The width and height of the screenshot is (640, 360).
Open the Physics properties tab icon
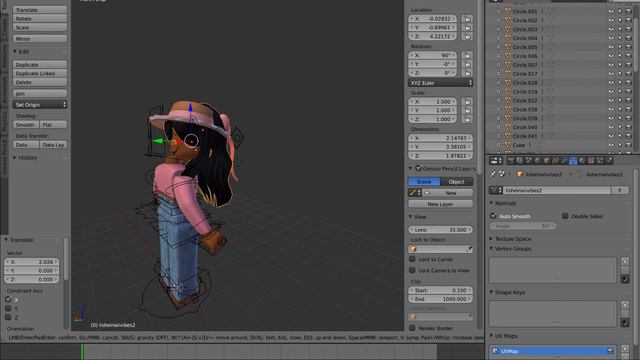pos(608,160)
